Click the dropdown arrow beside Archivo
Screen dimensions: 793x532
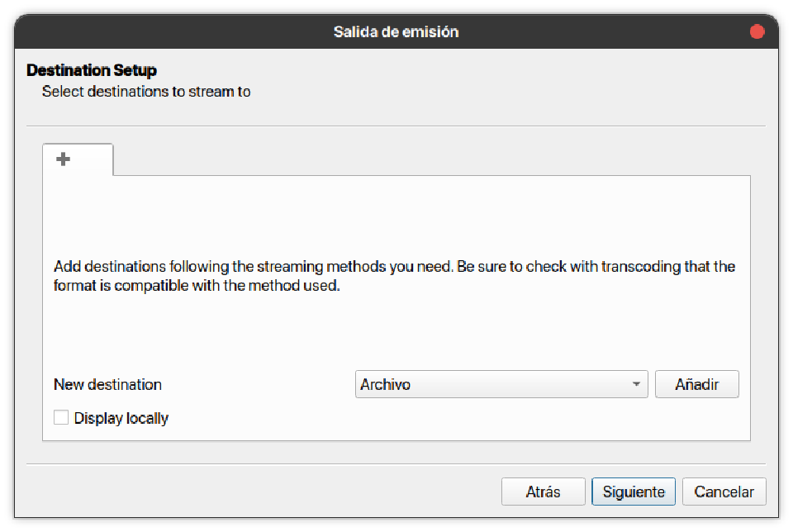(x=635, y=384)
